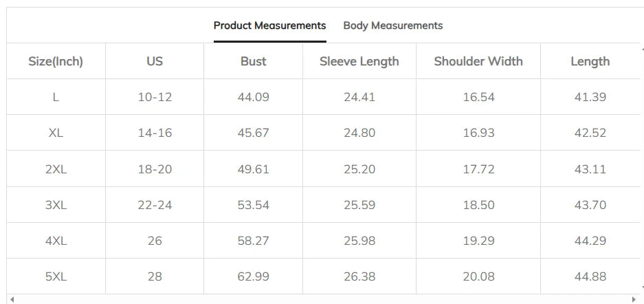The width and height of the screenshot is (644, 304).
Task: Select the Product Measurements tab
Action: point(269,25)
